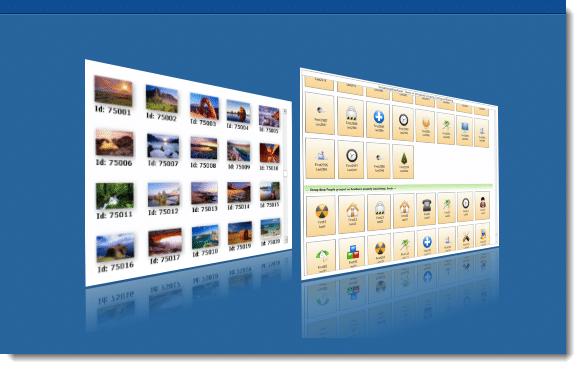Collapse the green group header row

[399, 189]
